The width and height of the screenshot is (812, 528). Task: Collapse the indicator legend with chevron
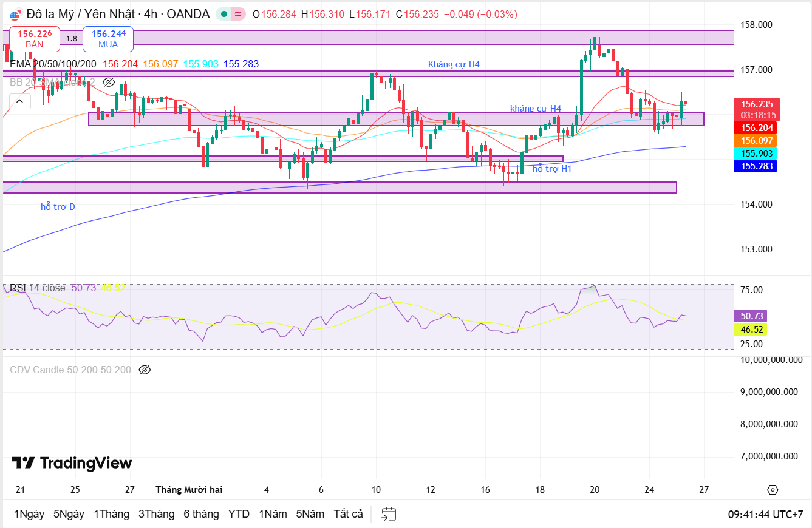click(x=19, y=101)
